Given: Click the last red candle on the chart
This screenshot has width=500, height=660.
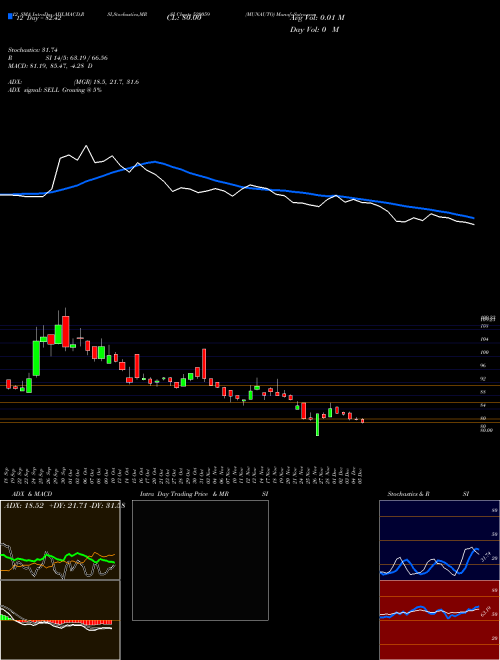Looking at the screenshot, I should pyautogui.click(x=362, y=420).
